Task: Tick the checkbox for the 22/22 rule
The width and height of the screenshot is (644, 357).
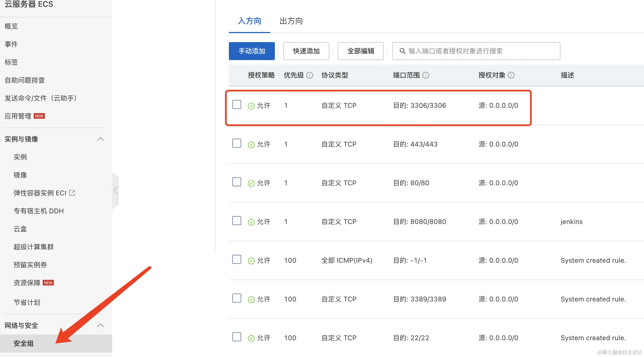Action: (x=237, y=337)
